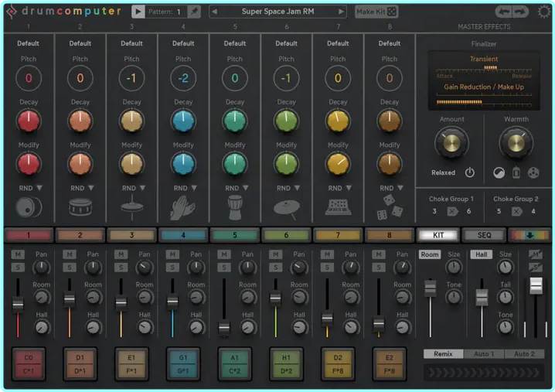Click the channel 4 pitch value -2
Image resolution: width=555 pixels, height=392 pixels.
pyautogui.click(x=183, y=78)
